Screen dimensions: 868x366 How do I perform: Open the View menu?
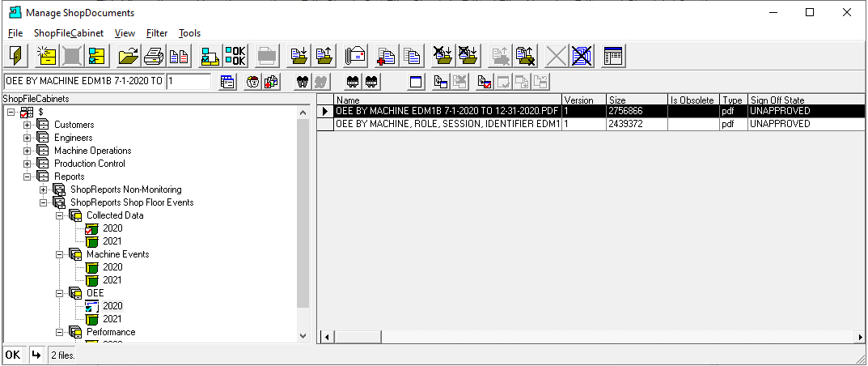point(125,33)
